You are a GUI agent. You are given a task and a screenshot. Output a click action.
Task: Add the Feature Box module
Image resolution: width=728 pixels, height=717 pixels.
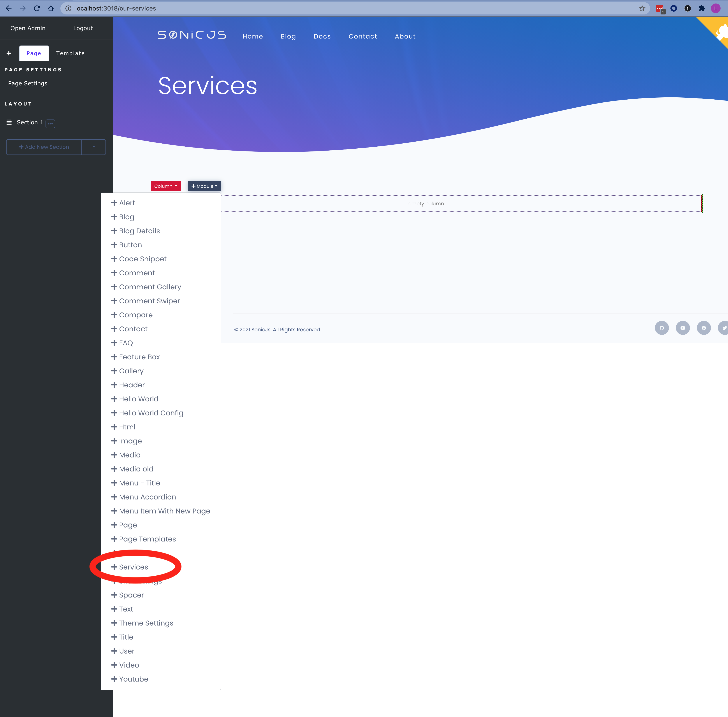[135, 357]
